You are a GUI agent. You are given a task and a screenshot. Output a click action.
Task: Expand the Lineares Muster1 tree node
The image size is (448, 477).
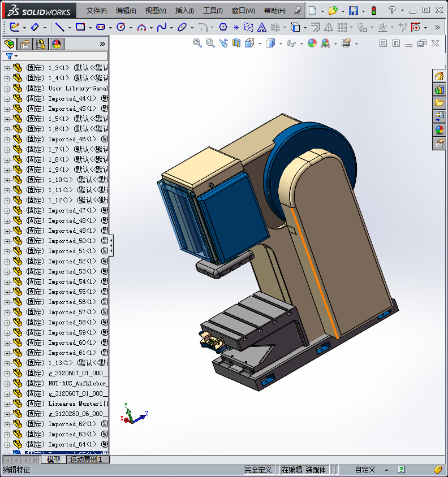pos(7,404)
